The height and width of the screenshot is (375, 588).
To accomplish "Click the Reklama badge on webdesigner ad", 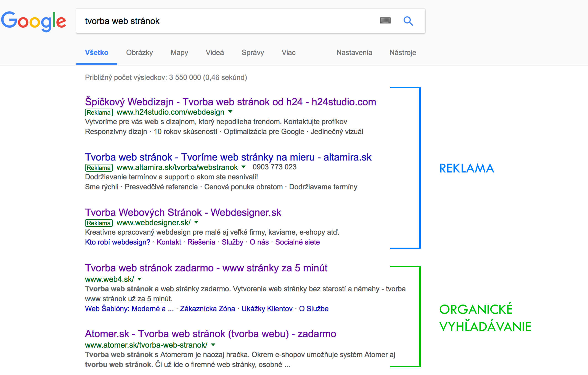I will [x=99, y=223].
